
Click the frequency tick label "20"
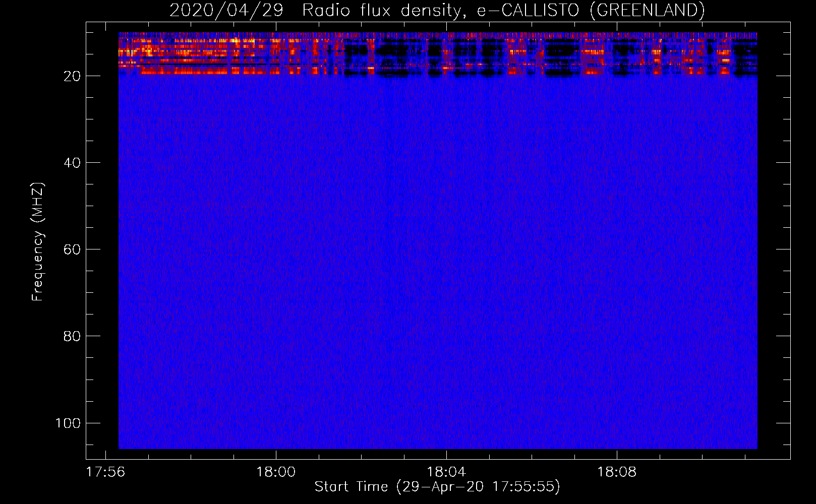coord(72,76)
